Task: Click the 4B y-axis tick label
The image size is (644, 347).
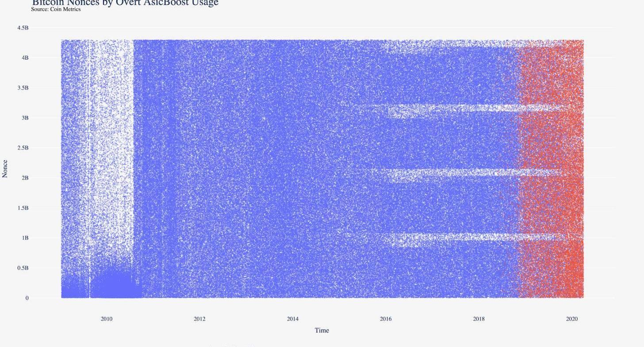Action: coord(25,58)
